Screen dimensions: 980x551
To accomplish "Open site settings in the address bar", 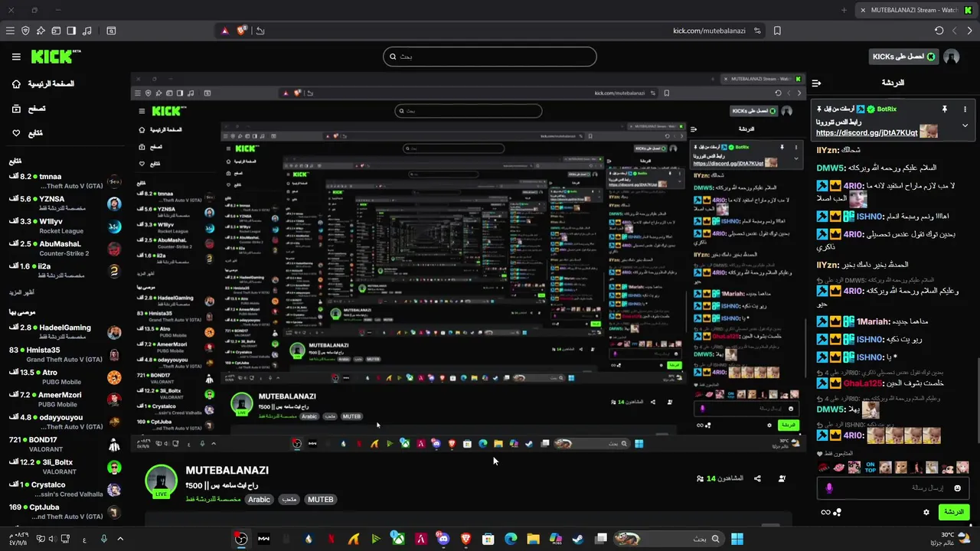I will coord(757,31).
